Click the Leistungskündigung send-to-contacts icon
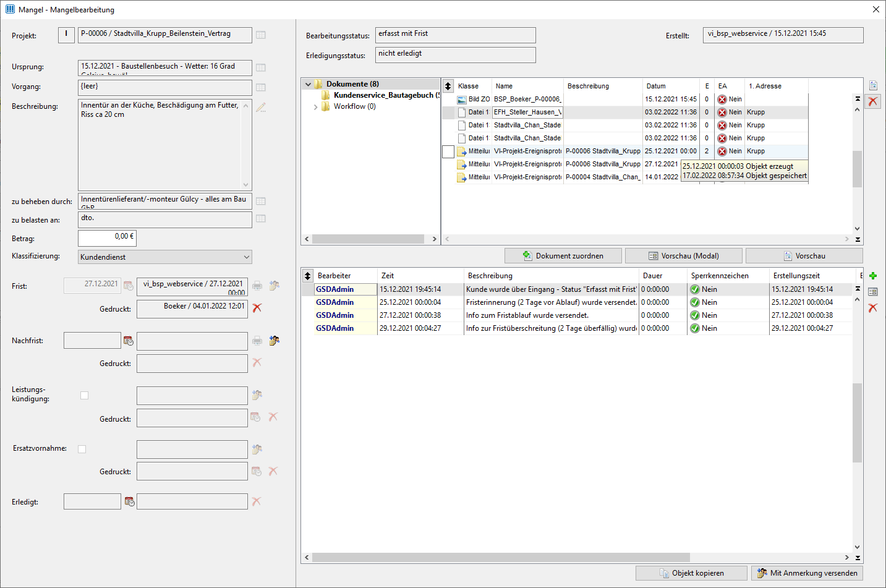886x588 pixels. pos(257,394)
